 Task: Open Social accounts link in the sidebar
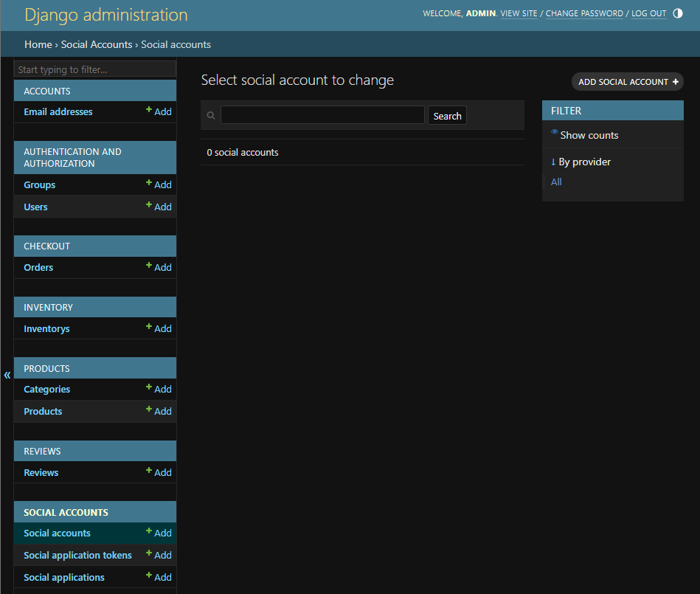pyautogui.click(x=57, y=533)
